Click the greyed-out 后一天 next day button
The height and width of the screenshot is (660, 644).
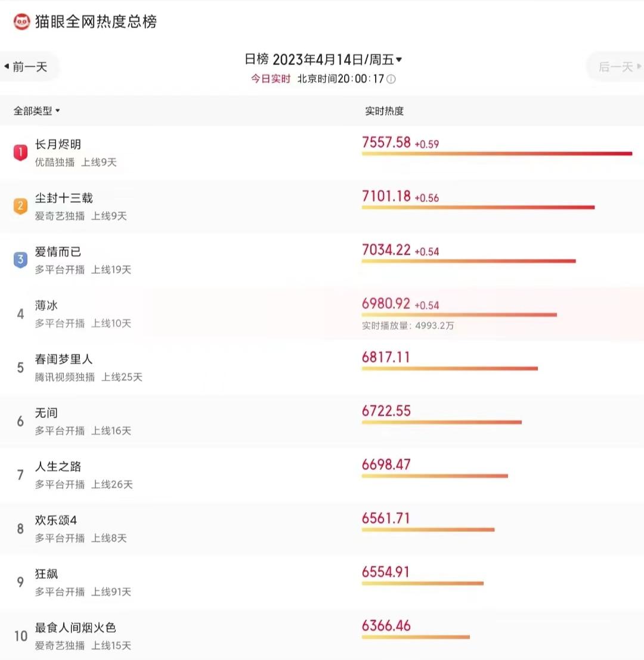(619, 67)
